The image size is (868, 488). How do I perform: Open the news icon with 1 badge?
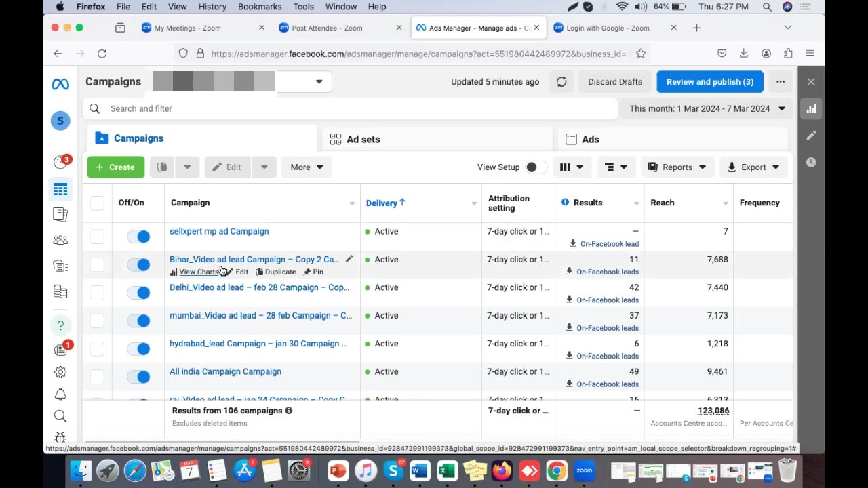pyautogui.click(x=60, y=350)
